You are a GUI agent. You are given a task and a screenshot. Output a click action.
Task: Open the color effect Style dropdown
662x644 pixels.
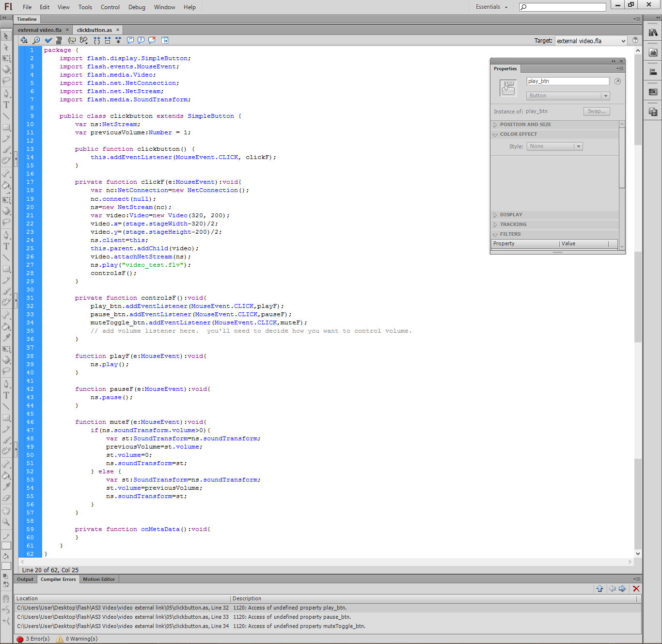coord(554,146)
